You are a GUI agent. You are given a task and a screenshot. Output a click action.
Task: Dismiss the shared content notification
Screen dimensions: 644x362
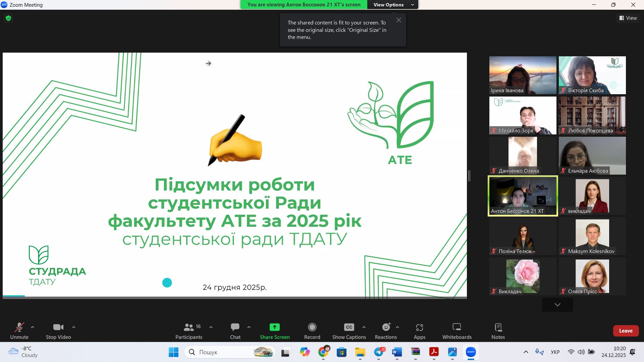coord(399,20)
